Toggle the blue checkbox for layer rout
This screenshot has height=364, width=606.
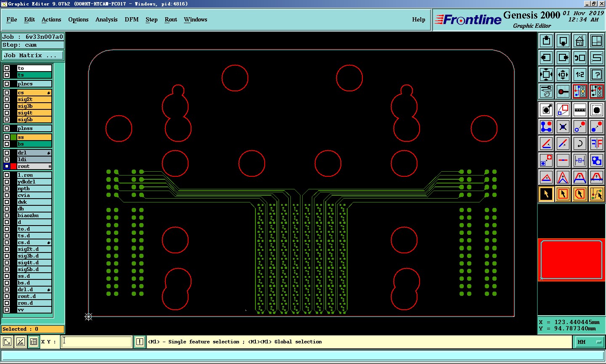coord(7,166)
